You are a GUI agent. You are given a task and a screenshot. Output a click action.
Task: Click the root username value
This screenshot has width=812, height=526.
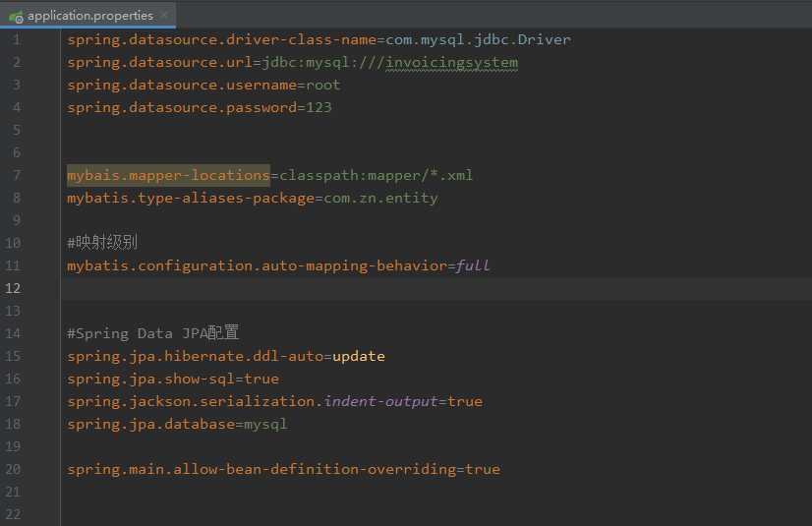click(323, 85)
